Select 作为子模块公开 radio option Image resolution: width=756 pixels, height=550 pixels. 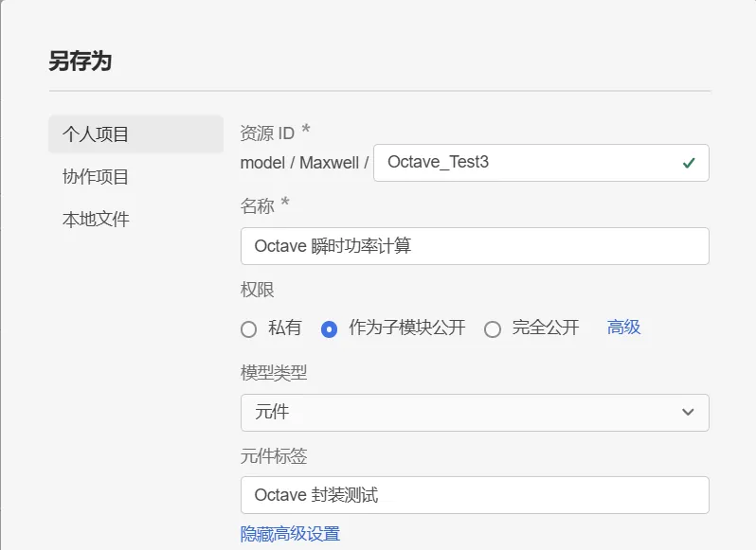click(329, 329)
